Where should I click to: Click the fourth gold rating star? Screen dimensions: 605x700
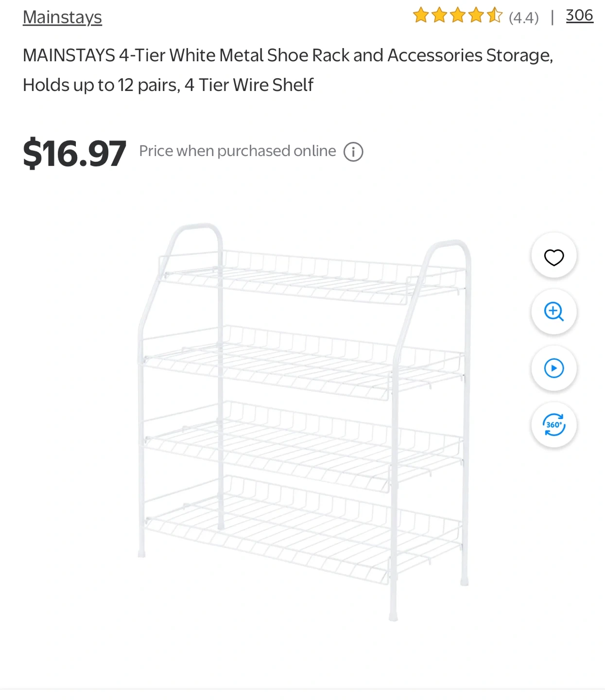(x=476, y=16)
